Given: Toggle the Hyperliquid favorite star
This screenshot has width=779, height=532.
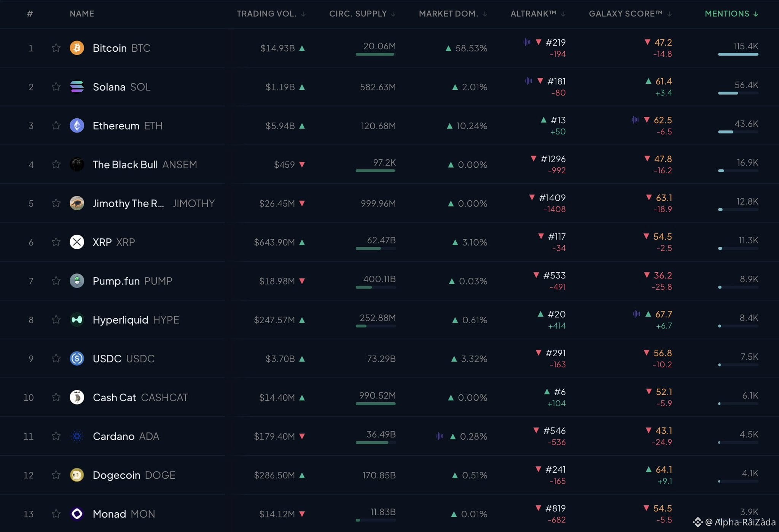Looking at the screenshot, I should click(56, 319).
